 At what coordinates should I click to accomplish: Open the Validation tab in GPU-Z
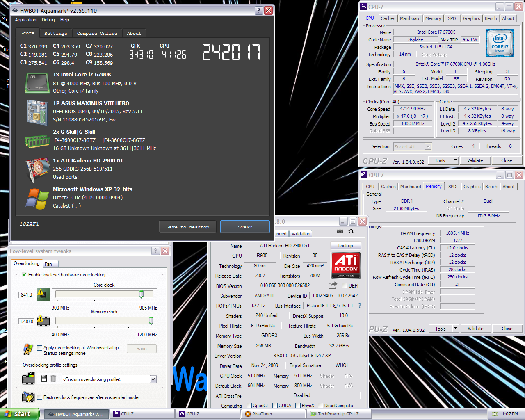click(x=301, y=234)
